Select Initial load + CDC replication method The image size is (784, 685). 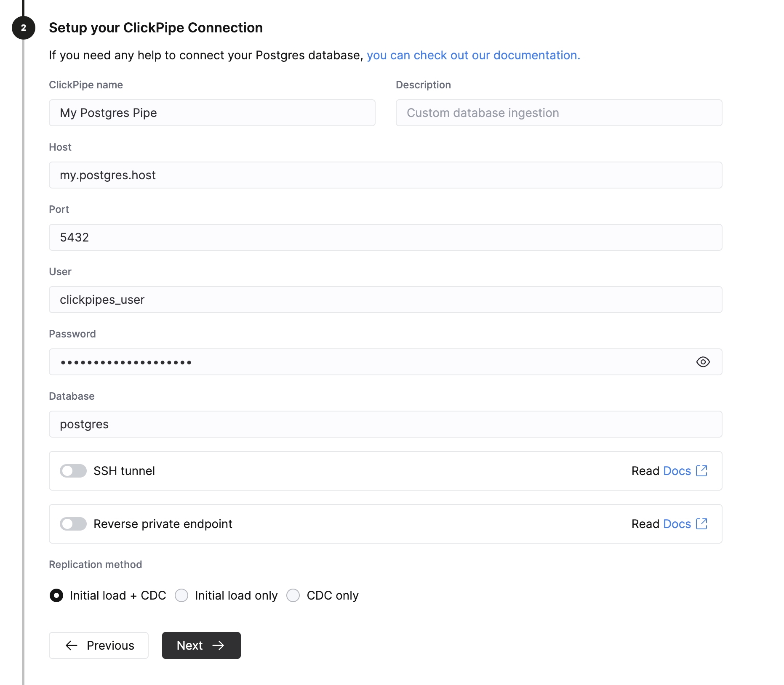pos(56,595)
